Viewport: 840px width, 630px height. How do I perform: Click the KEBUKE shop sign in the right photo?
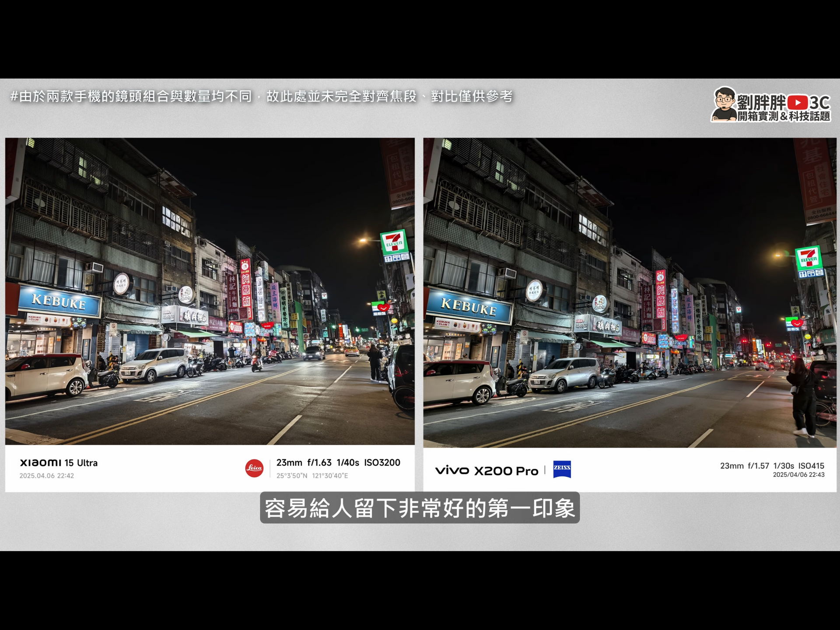click(469, 306)
